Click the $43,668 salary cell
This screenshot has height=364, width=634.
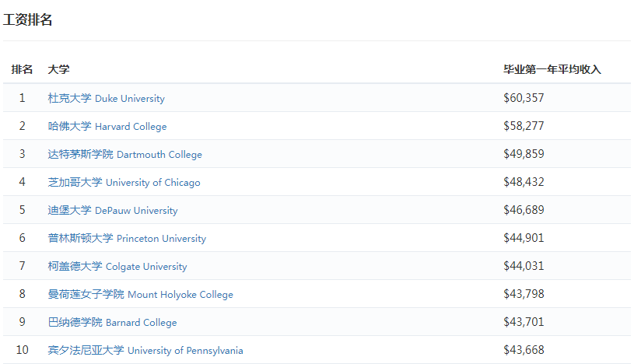[524, 351]
